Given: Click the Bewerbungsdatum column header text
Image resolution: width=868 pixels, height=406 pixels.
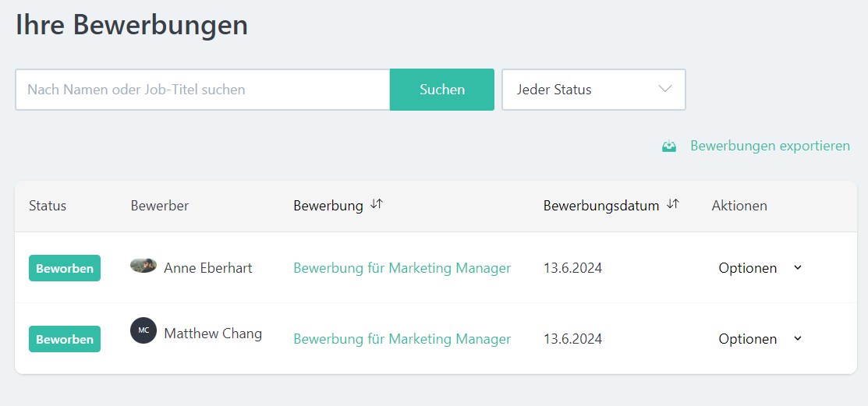Looking at the screenshot, I should 601,206.
